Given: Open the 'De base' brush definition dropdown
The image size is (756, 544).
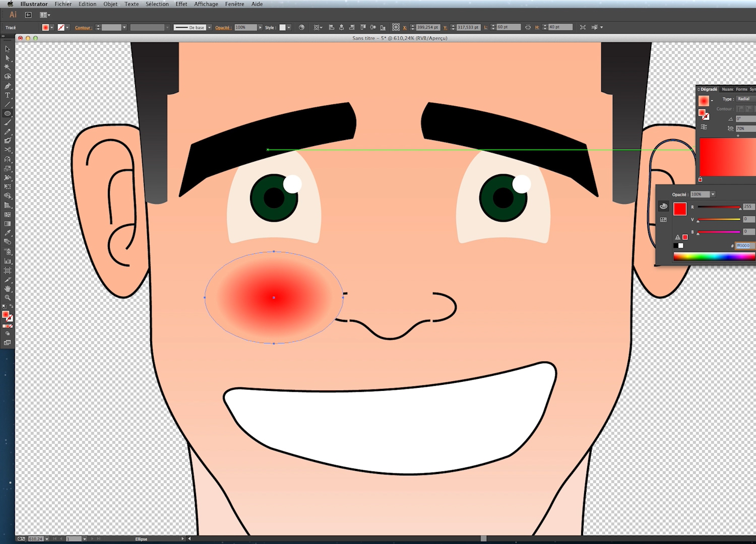Looking at the screenshot, I should (x=209, y=27).
